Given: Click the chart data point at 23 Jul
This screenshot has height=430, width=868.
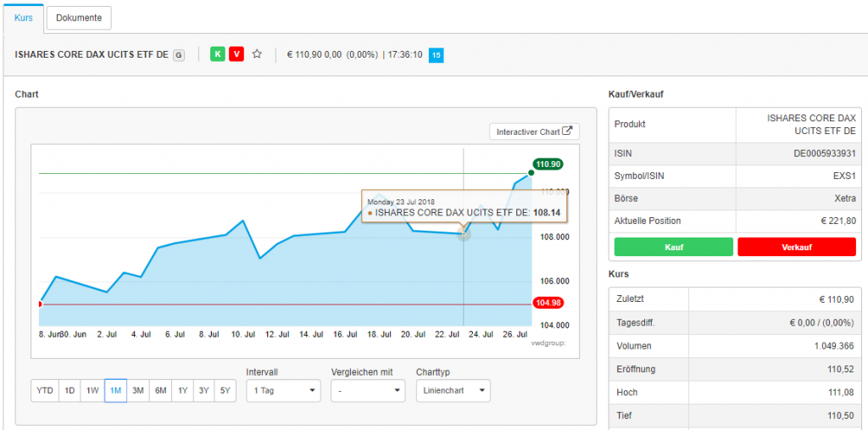Looking at the screenshot, I should pos(464,233).
